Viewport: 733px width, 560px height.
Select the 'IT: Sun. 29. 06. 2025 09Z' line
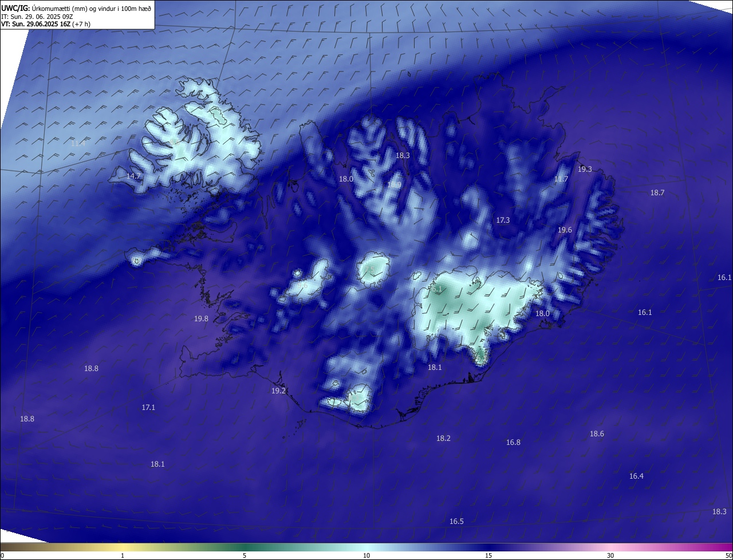[37, 17]
